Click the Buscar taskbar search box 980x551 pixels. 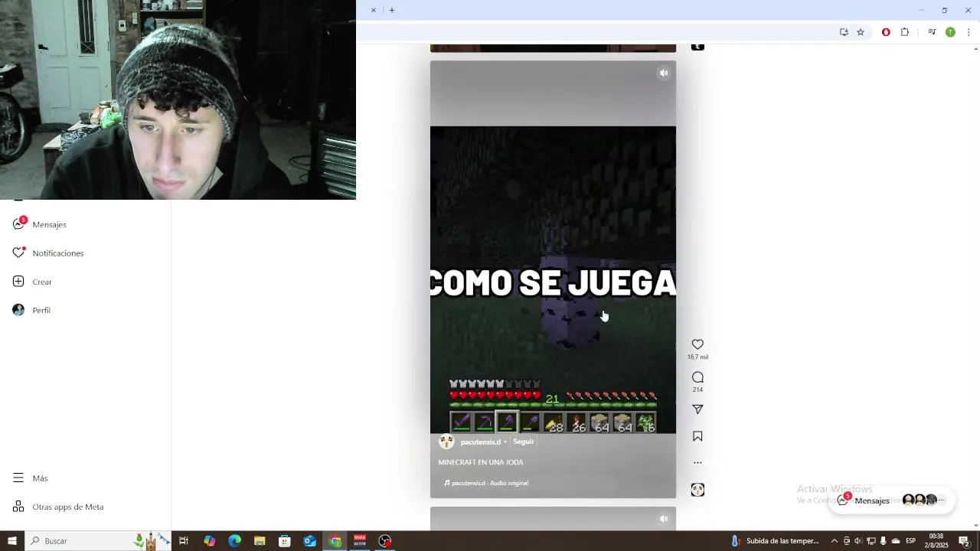tap(97, 541)
